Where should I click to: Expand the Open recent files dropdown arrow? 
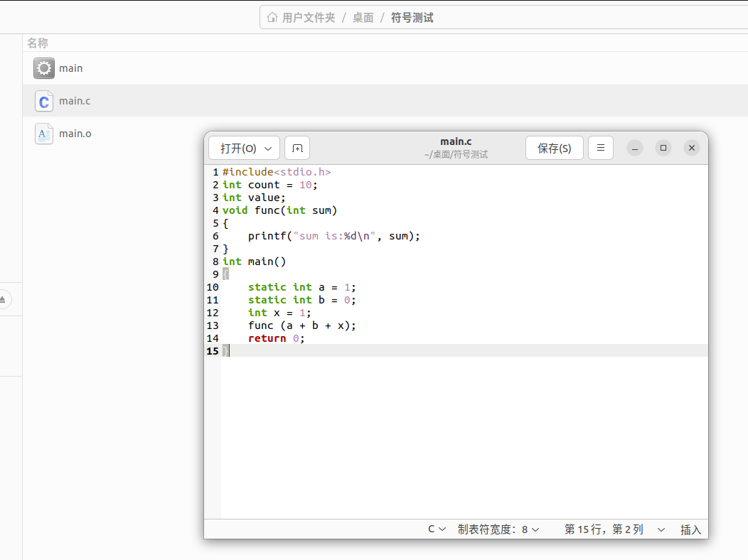(x=268, y=148)
